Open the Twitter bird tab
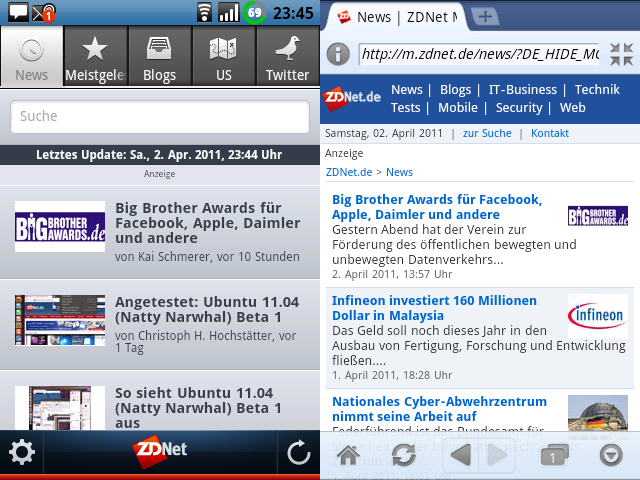Image resolution: width=640 pixels, height=480 pixels. point(288,56)
